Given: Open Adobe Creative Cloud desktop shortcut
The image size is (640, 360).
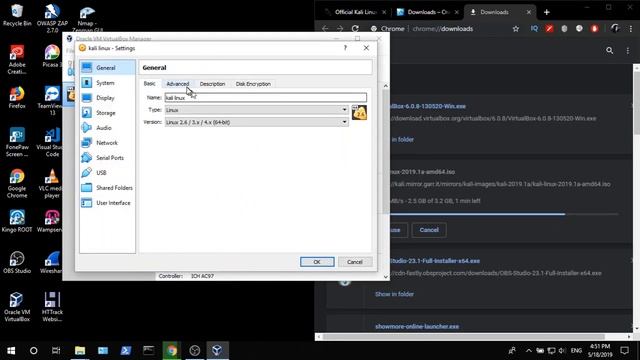Looking at the screenshot, I should pyautogui.click(x=17, y=60).
